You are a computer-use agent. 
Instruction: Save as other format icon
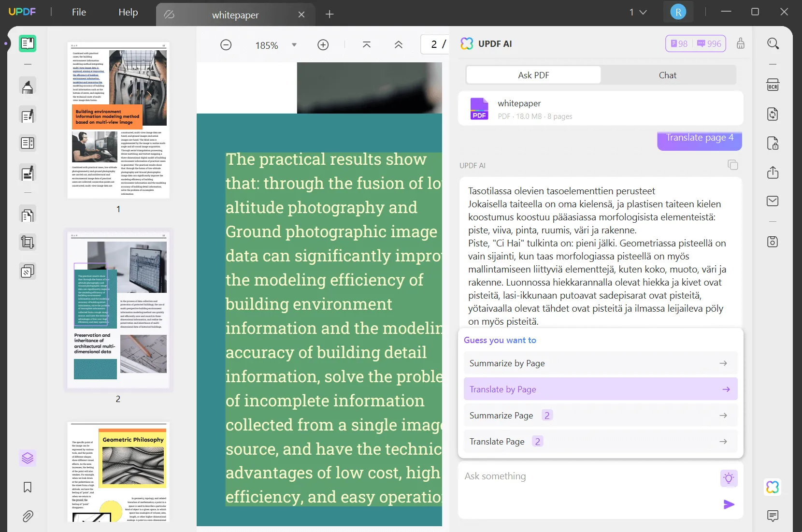click(773, 242)
